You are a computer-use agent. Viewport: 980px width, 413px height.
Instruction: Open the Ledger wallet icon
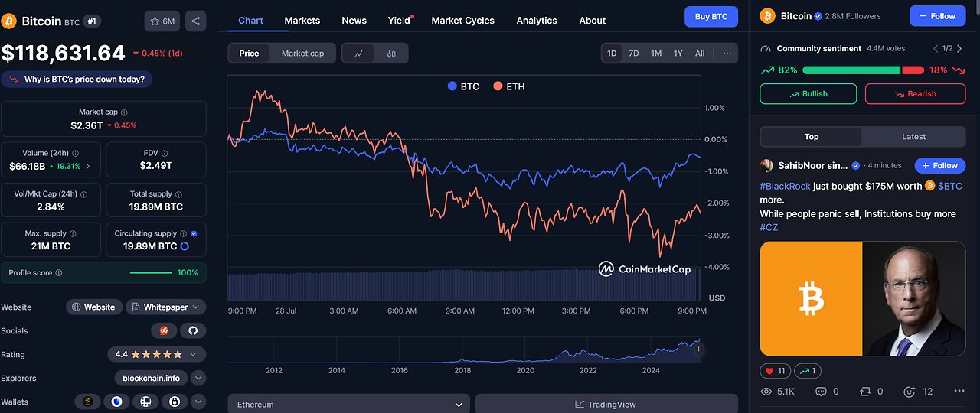click(145, 402)
